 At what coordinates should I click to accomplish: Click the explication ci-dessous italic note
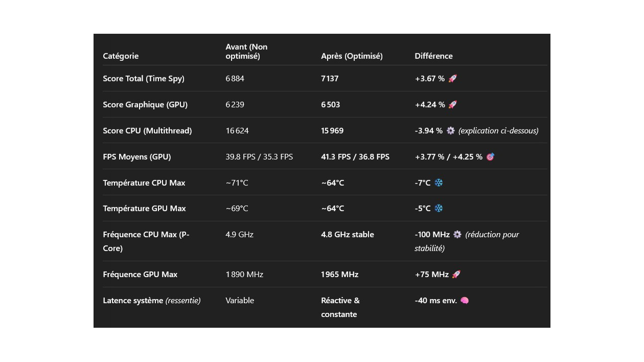click(498, 131)
